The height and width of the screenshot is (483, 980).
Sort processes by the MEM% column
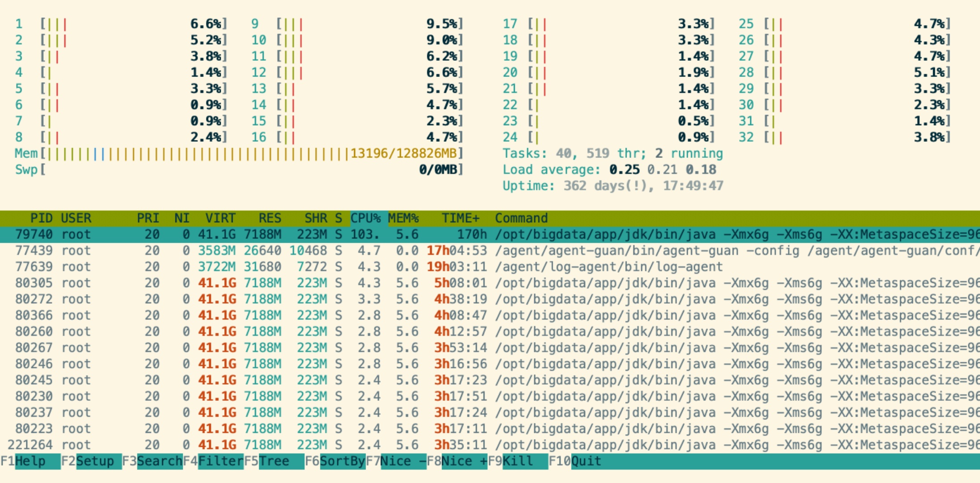click(x=403, y=218)
